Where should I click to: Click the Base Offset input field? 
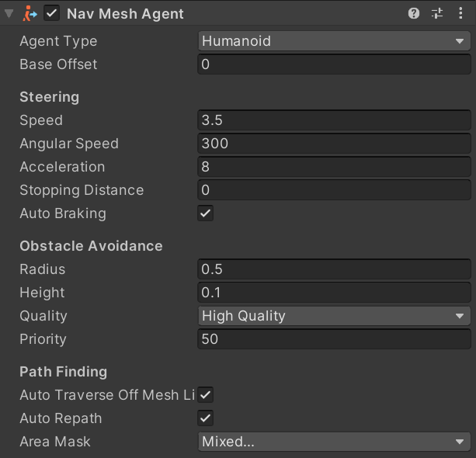[x=334, y=64]
